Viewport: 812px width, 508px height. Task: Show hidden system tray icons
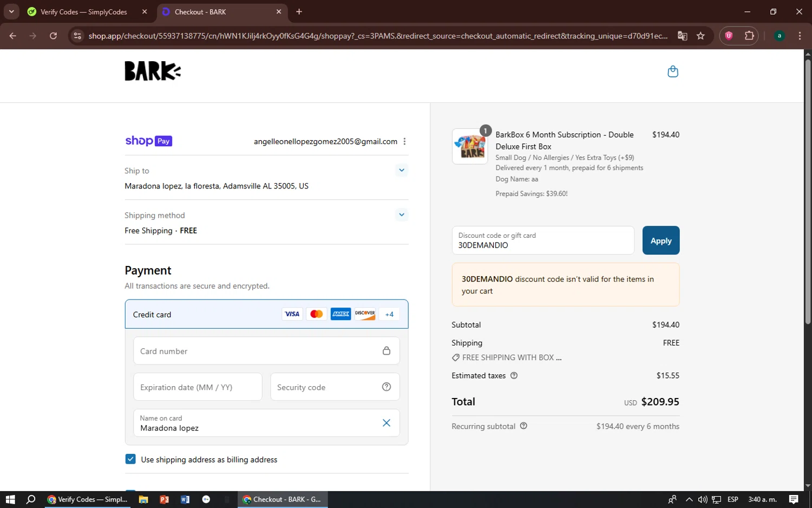click(x=689, y=499)
